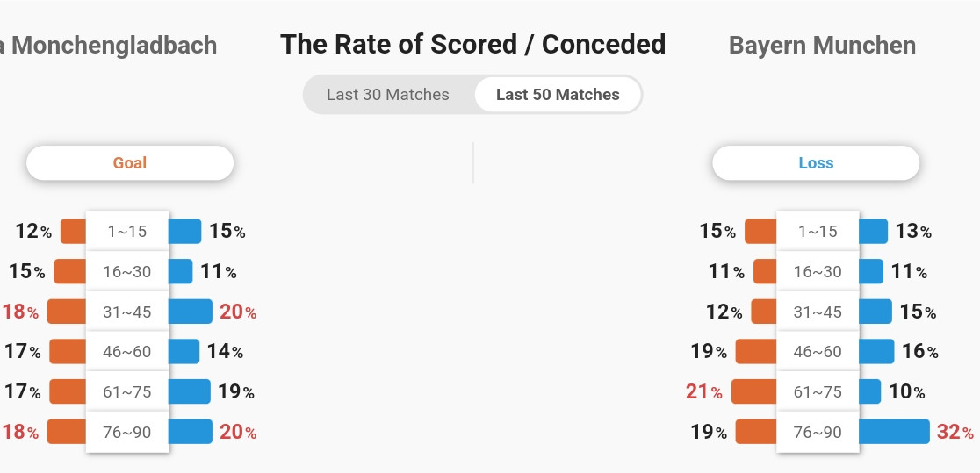This screenshot has width=980, height=473.
Task: Click Bayern's blue 10% bar for 61~75
Action: point(870,391)
